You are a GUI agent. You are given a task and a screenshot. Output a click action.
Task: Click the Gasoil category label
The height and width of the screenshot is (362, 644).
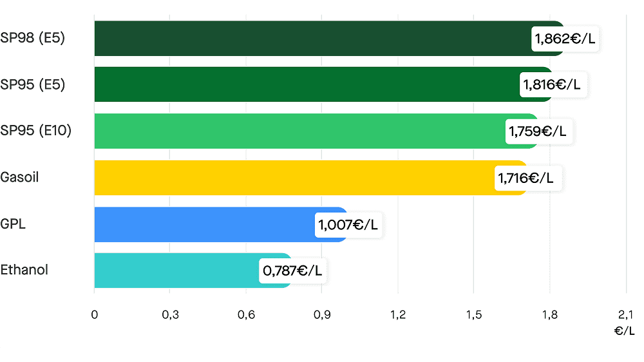(20, 176)
